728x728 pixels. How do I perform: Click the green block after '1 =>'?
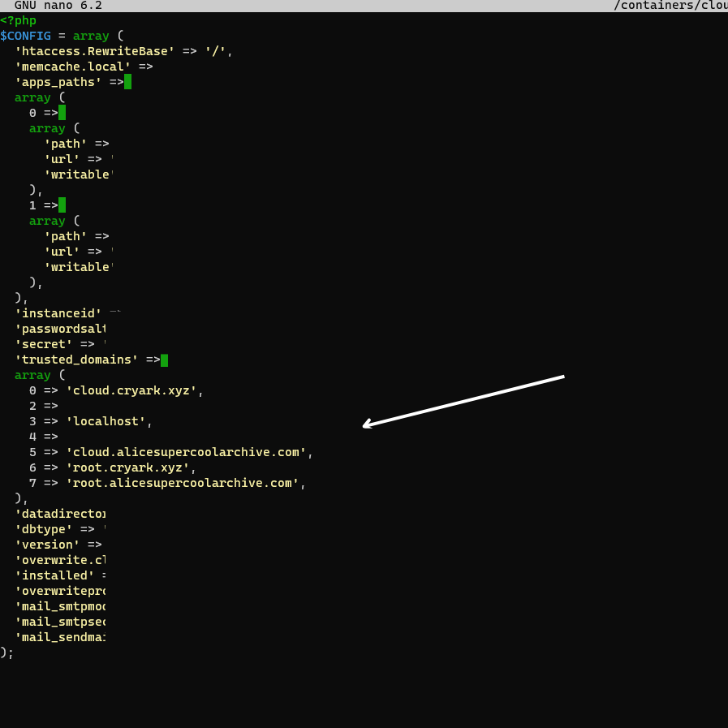62,205
